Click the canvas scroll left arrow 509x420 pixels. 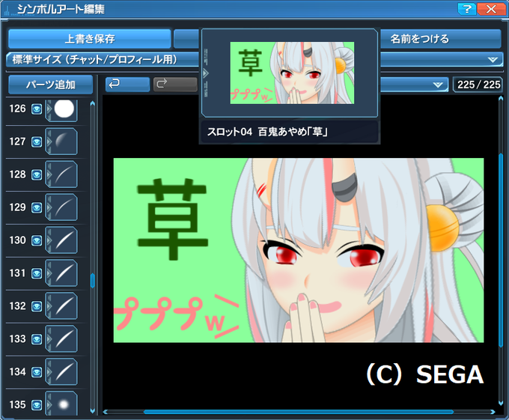click(x=106, y=412)
